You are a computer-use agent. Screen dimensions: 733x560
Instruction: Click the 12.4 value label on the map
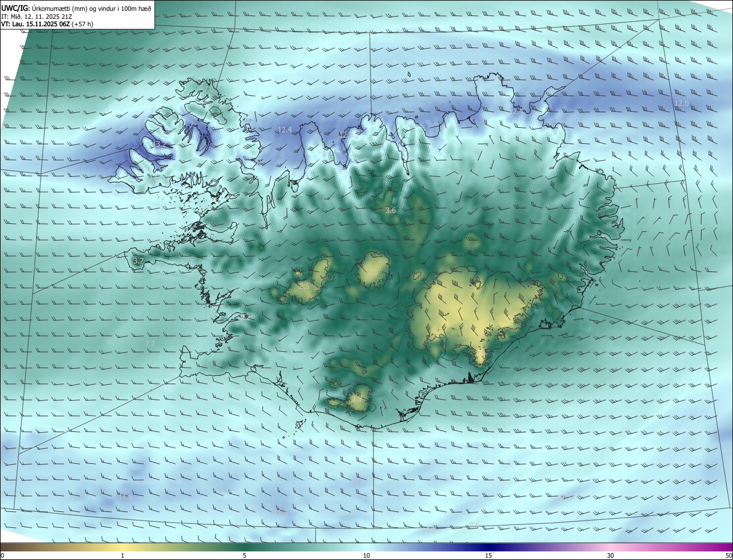285,130
